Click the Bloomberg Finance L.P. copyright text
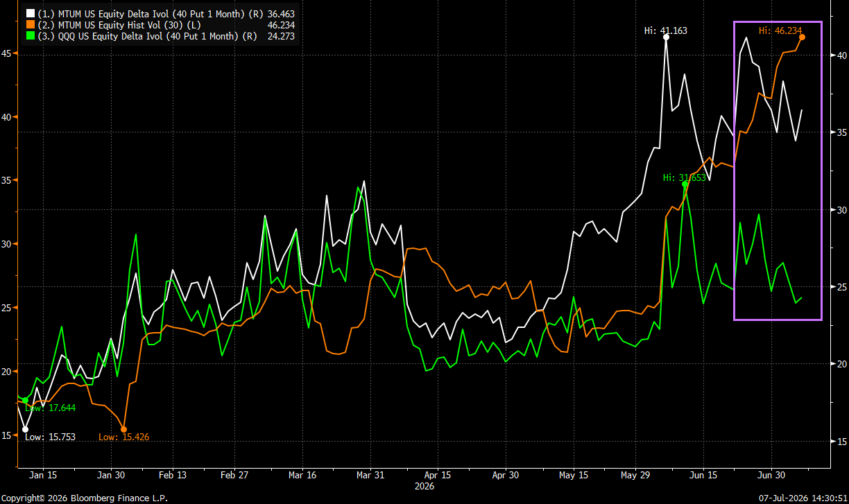This screenshot has height=504, width=849. [84, 498]
